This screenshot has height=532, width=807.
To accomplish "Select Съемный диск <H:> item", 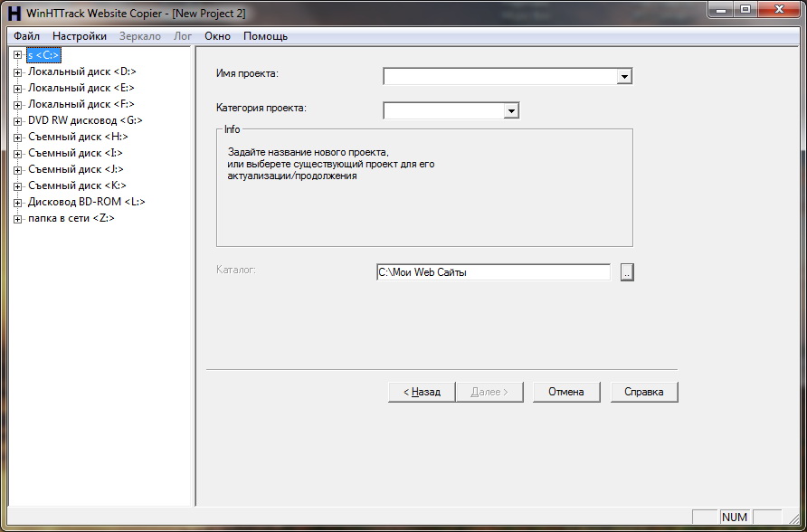I will pyautogui.click(x=78, y=137).
